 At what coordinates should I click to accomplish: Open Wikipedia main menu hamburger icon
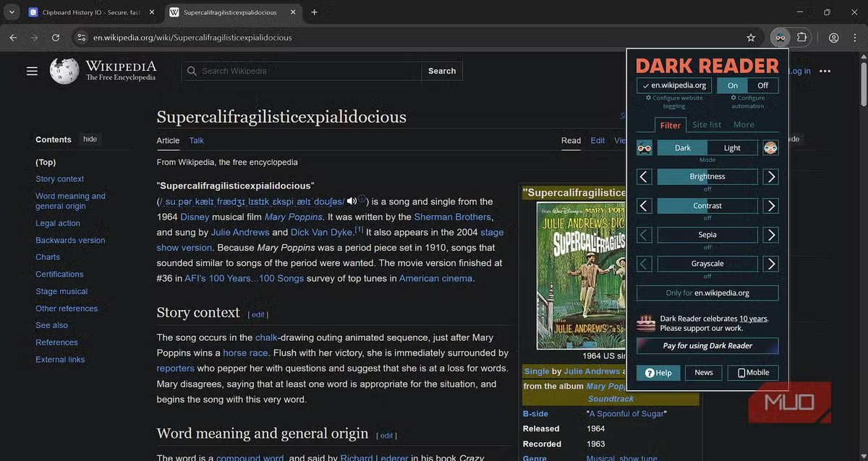pos(32,71)
